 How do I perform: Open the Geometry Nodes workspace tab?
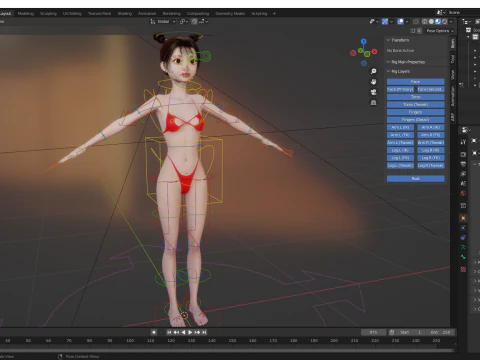[230, 14]
